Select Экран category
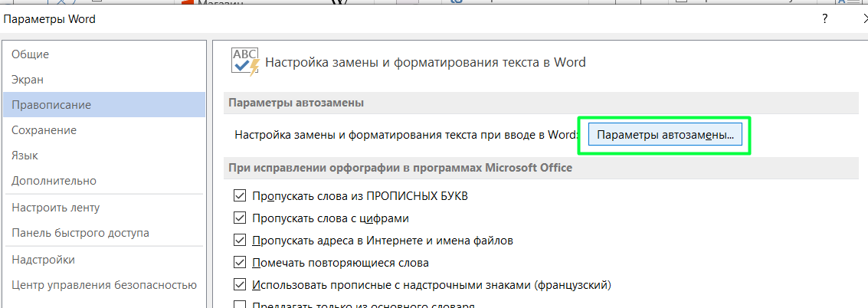The height and width of the screenshot is (308, 868). pos(104,80)
